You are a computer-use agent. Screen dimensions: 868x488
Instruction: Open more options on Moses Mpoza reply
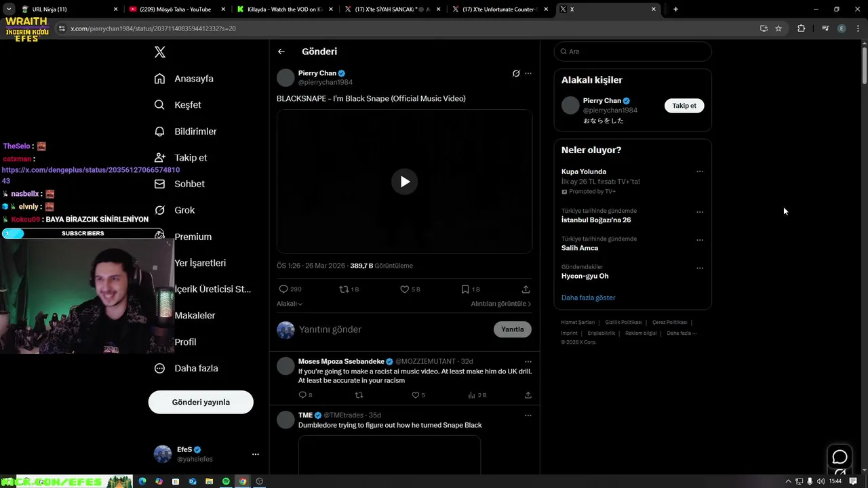(x=528, y=362)
